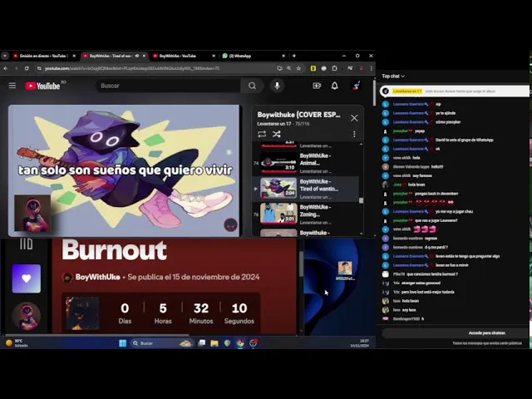Image resolution: width=532 pixels, height=399 pixels.
Task: Switch to Emisión en directo tab
Action: (44, 56)
